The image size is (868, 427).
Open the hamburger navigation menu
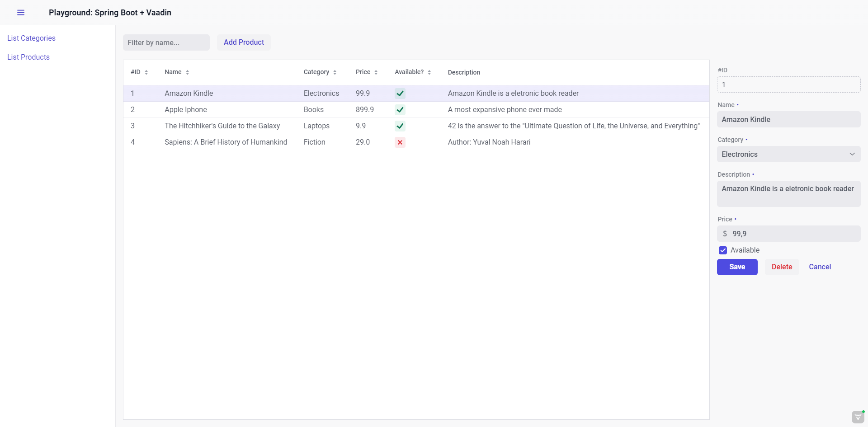tap(21, 13)
